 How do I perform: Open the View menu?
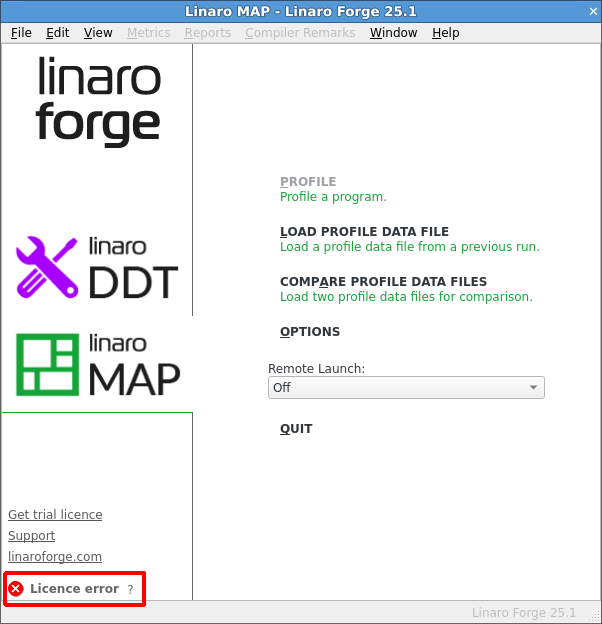98,32
